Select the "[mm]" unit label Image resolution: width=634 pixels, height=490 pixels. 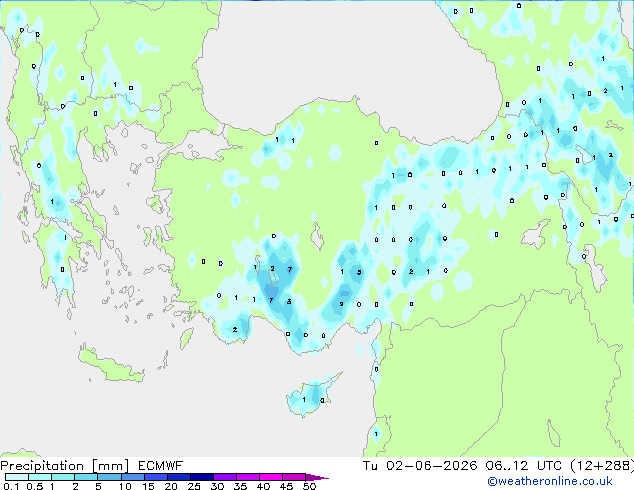[x=110, y=466]
